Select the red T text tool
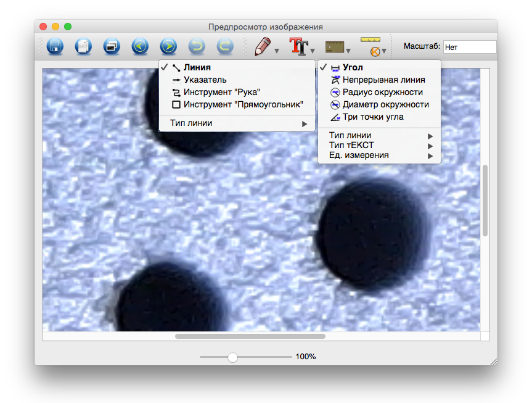Viewport: 532px width, 403px height. (298, 46)
